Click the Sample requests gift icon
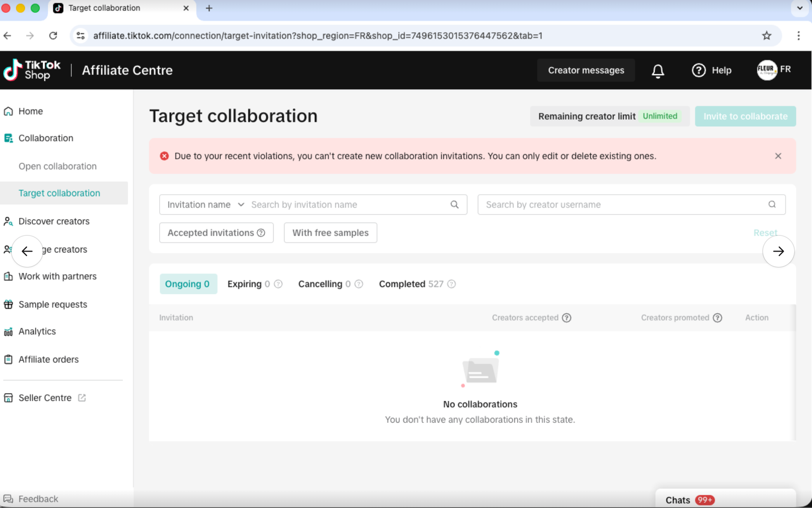 pos(8,304)
